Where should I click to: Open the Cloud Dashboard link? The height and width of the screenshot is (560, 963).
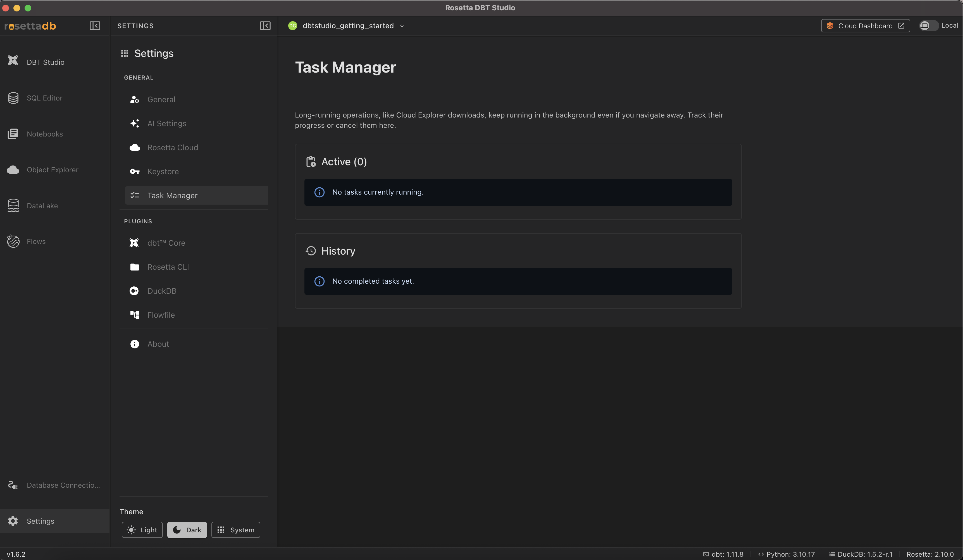pyautogui.click(x=865, y=26)
